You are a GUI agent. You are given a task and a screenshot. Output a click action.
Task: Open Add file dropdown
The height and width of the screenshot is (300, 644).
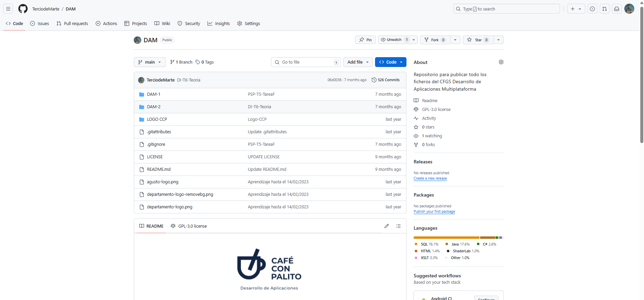coord(358,62)
